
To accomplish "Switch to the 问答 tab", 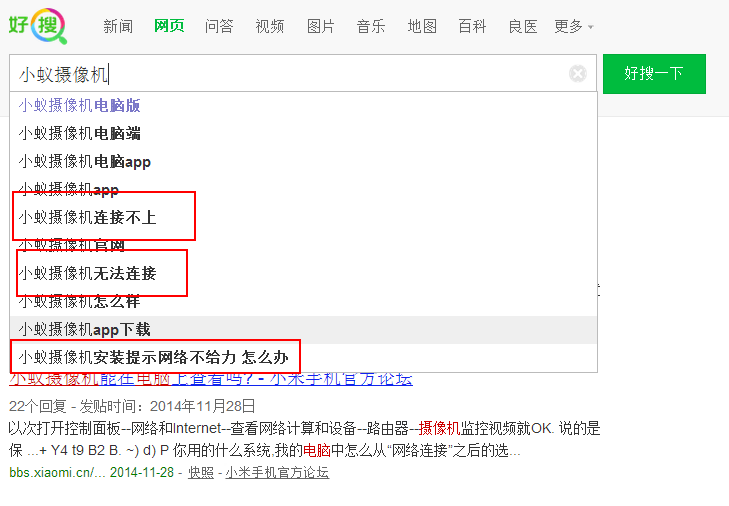I will (219, 27).
